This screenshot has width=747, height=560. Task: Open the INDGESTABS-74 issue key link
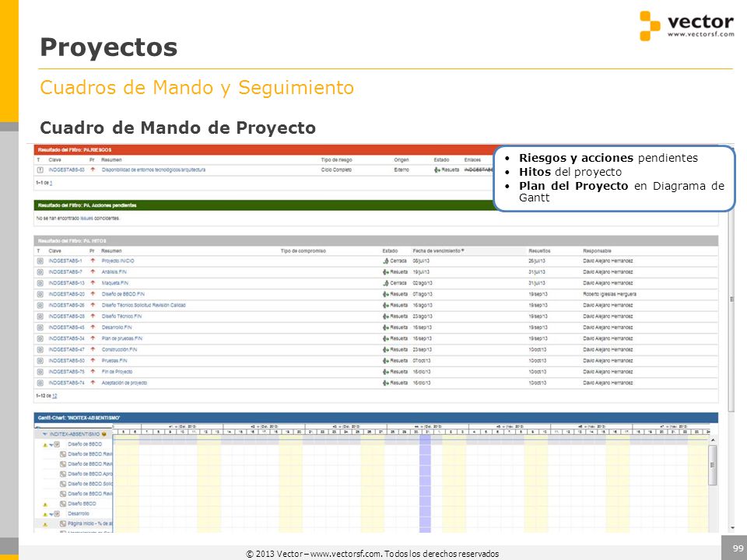click(66, 383)
